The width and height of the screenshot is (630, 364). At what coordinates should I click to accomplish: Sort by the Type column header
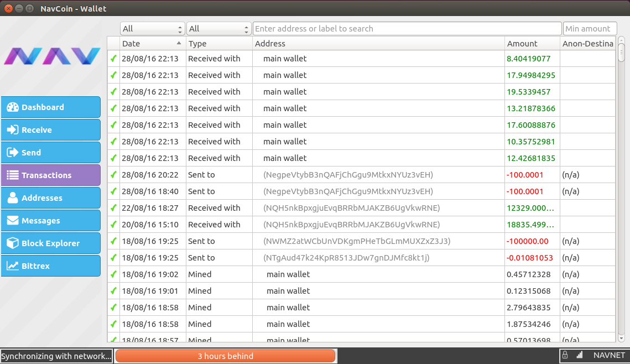[219, 43]
